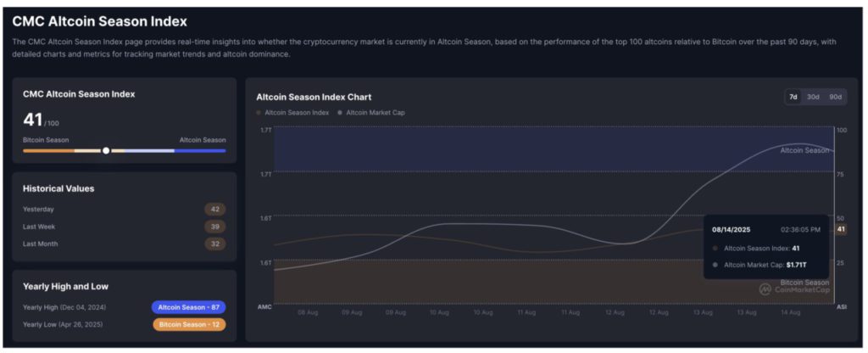This screenshot has height=353, width=868.
Task: Click the Last Month value badge 32
Action: [214, 244]
